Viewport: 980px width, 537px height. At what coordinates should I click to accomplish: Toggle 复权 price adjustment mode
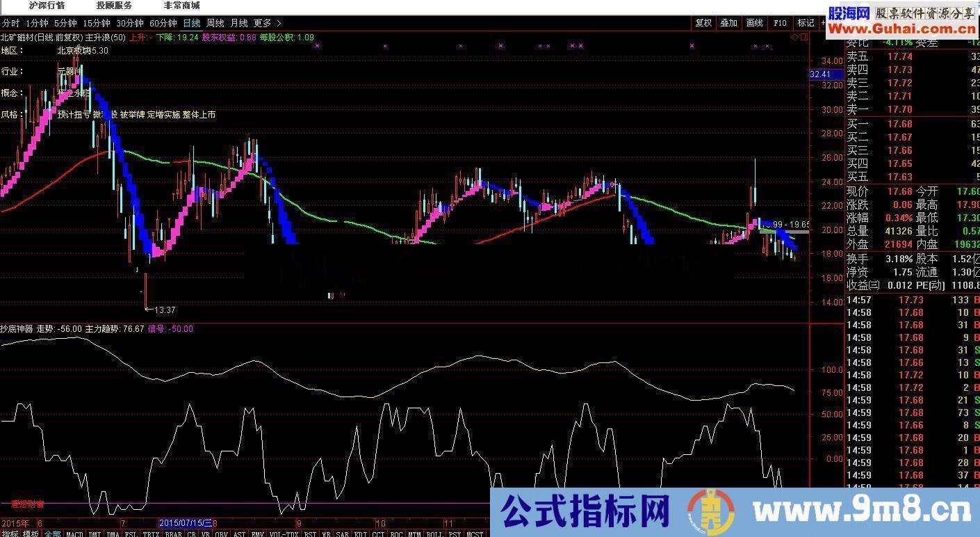(703, 22)
